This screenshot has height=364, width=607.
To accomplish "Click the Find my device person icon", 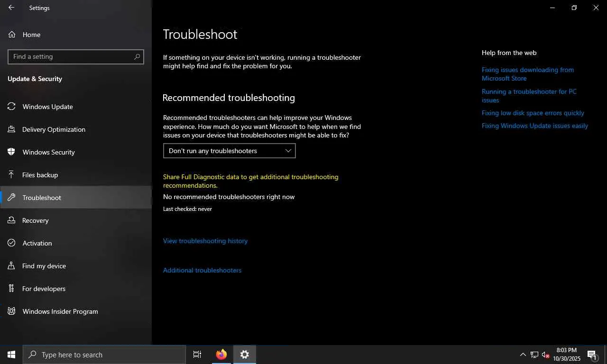I will pyautogui.click(x=12, y=266).
